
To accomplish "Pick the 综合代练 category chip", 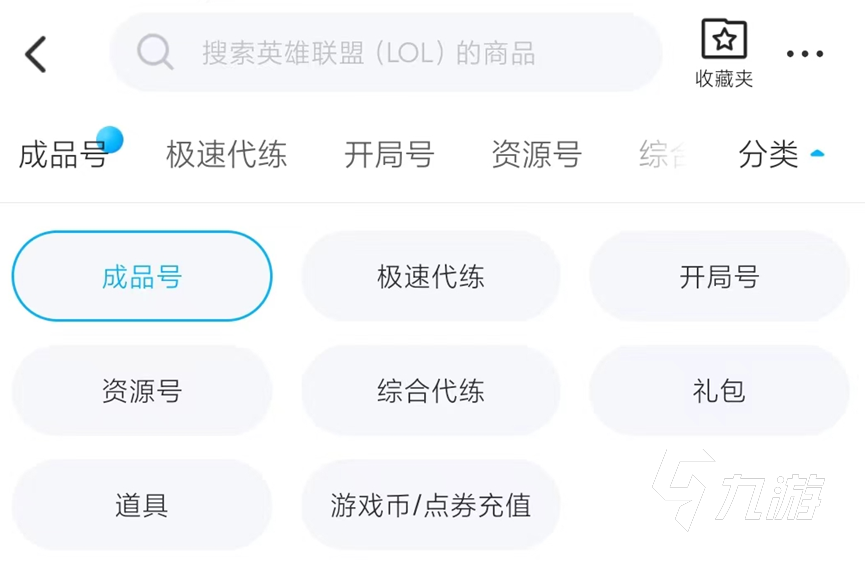I will [x=431, y=391].
